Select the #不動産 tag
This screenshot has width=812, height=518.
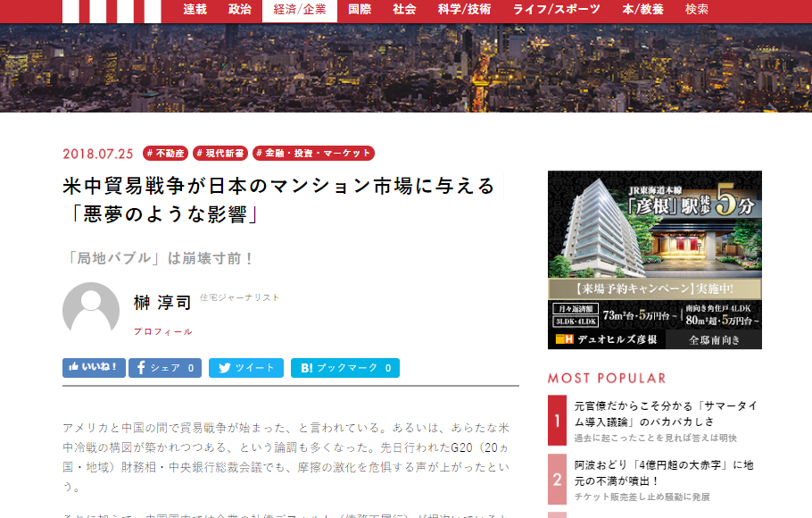pyautogui.click(x=165, y=154)
